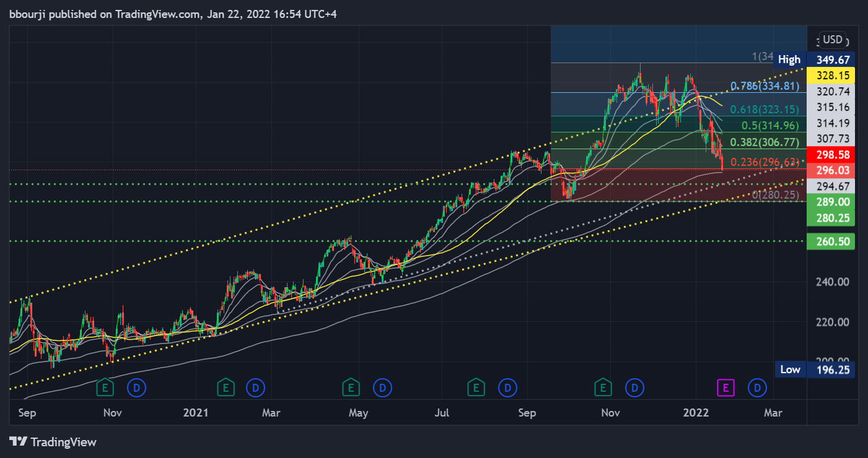Click the dividend D marker just before Mar 2022
This screenshot has height=458, width=868.
click(758, 388)
